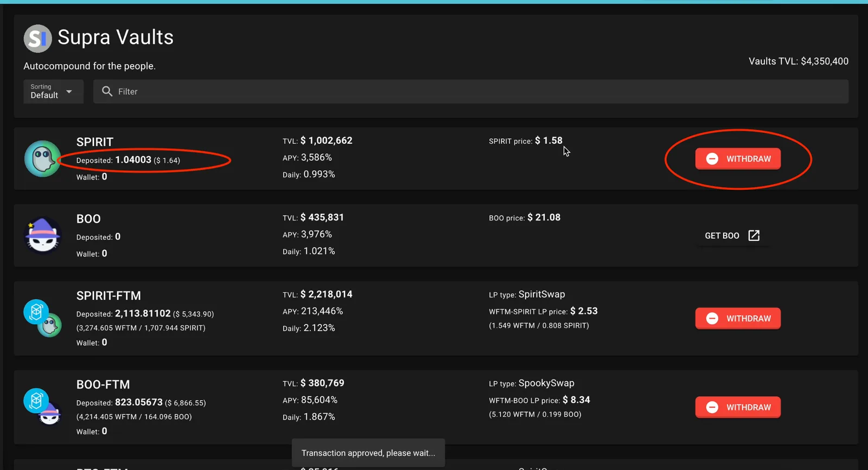
Task: Click SPIRIT-FTM APY 213,446%
Action: click(322, 311)
